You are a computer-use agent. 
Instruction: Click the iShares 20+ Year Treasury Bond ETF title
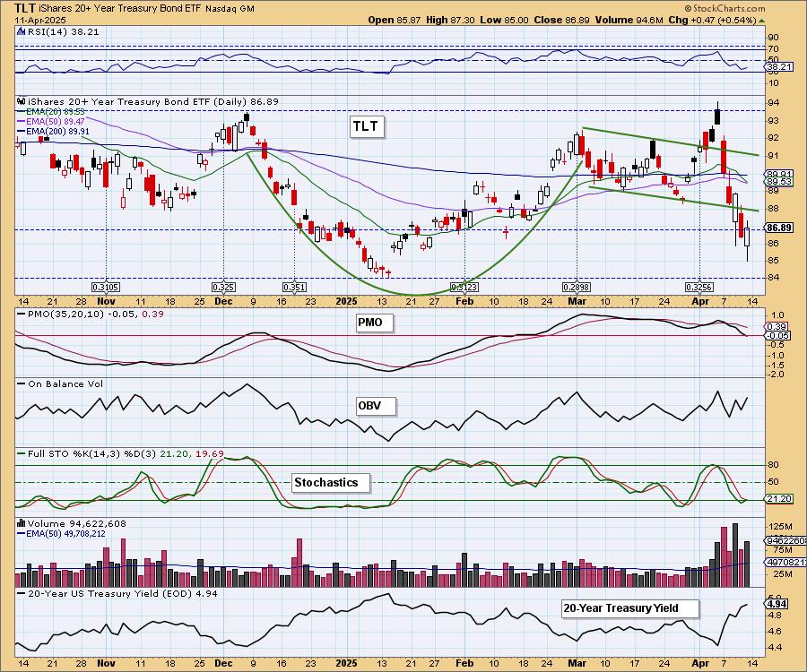(120, 9)
